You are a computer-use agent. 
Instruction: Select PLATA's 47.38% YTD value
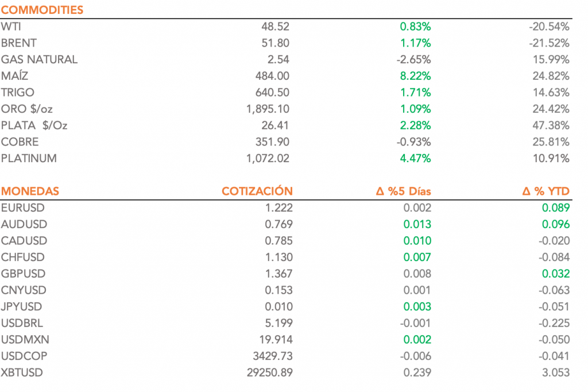coord(552,125)
